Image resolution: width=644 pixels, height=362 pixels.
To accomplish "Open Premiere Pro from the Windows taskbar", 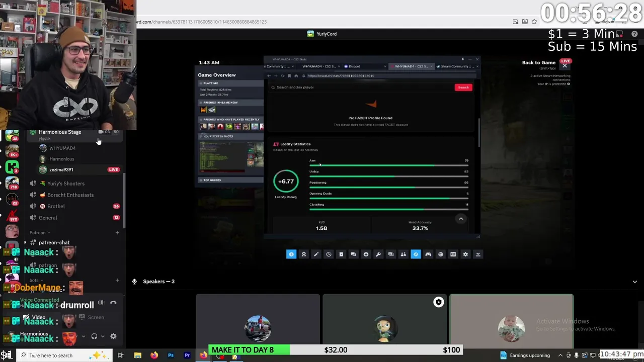I will click(187, 355).
